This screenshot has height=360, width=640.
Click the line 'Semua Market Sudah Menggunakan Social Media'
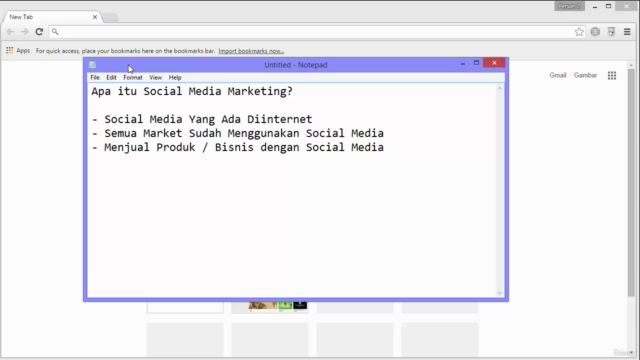[x=244, y=133]
